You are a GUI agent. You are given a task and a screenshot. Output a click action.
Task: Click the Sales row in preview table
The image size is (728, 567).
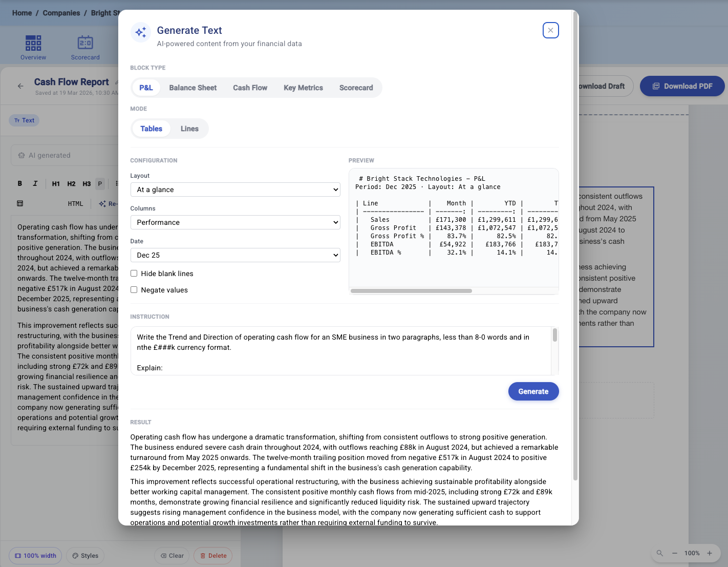pos(457,220)
